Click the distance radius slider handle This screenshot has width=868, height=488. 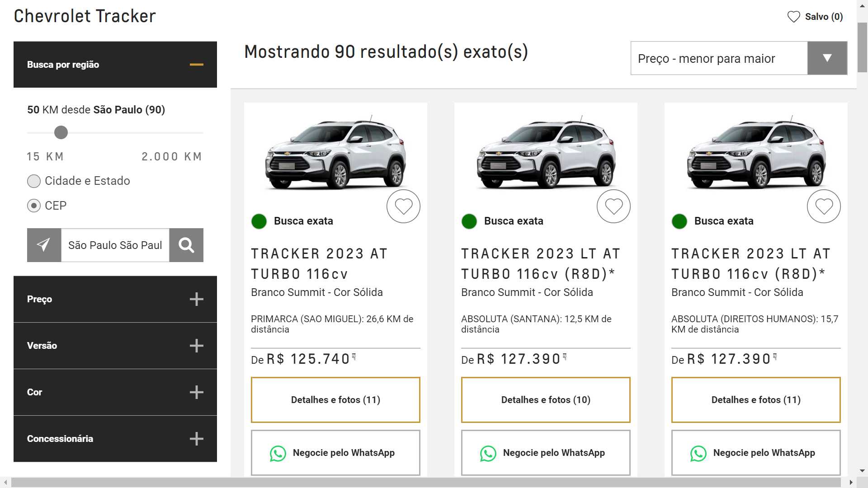point(61,132)
